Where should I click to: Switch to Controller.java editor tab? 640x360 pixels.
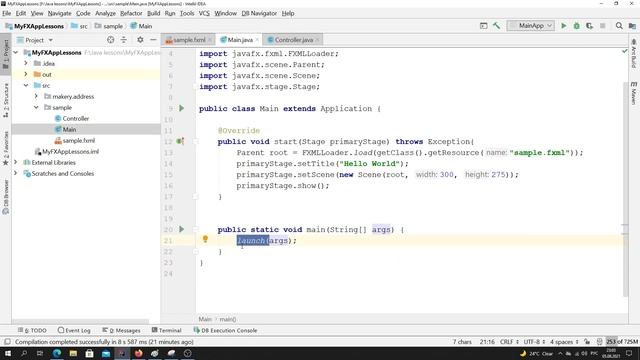[292, 40]
